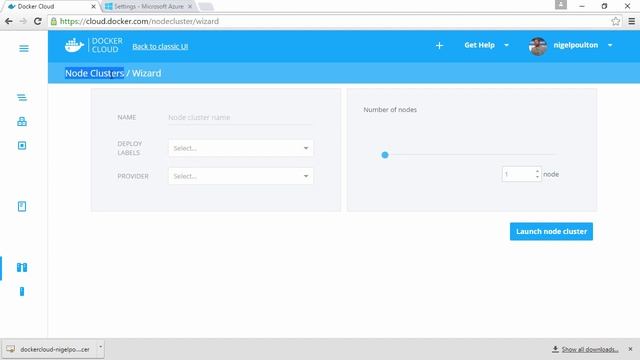Click the Get Help menu label
This screenshot has height=360, width=640.
479,45
